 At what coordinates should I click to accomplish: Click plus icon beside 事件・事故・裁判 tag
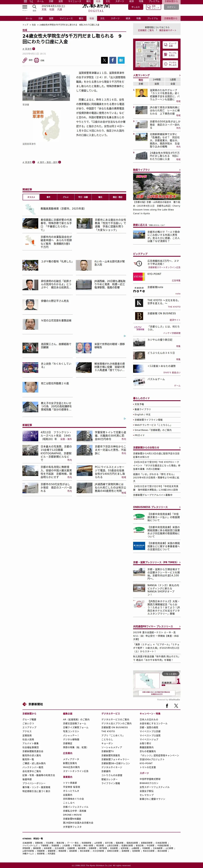point(60,162)
